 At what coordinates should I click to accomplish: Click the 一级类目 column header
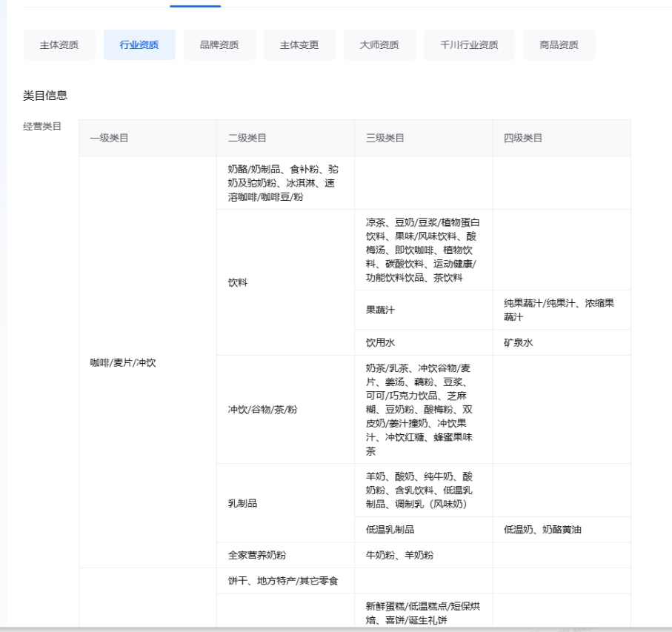(x=110, y=138)
